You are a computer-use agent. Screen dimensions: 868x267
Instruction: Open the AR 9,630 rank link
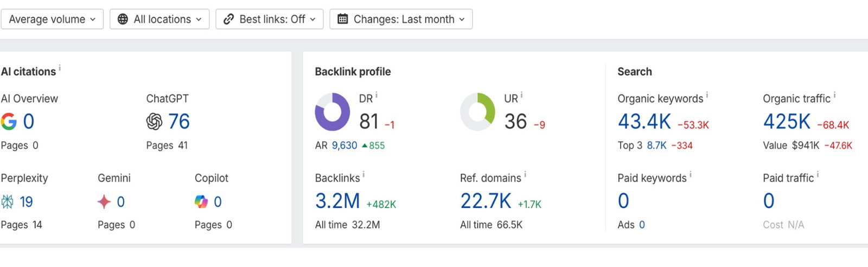point(344,145)
